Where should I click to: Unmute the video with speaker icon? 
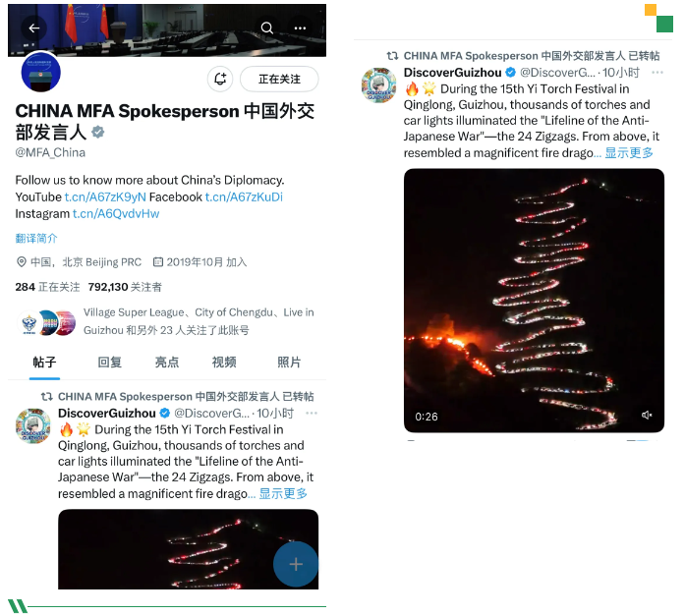pyautogui.click(x=647, y=415)
